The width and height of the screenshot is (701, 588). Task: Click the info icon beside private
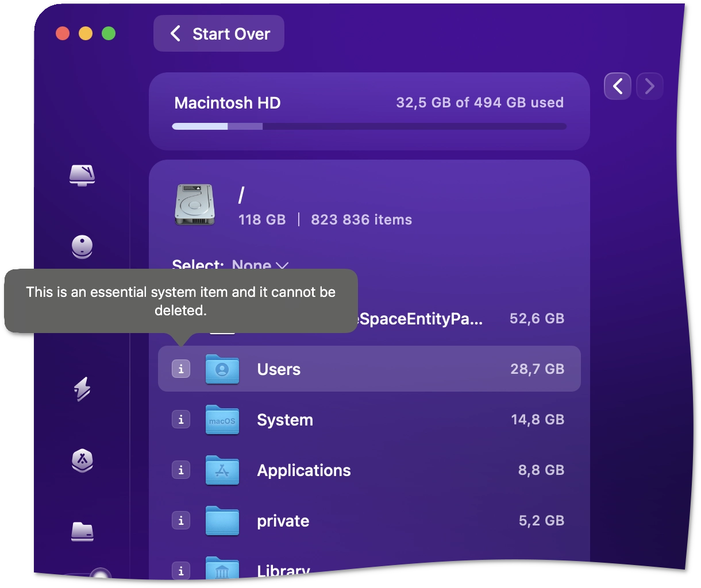[x=181, y=520]
